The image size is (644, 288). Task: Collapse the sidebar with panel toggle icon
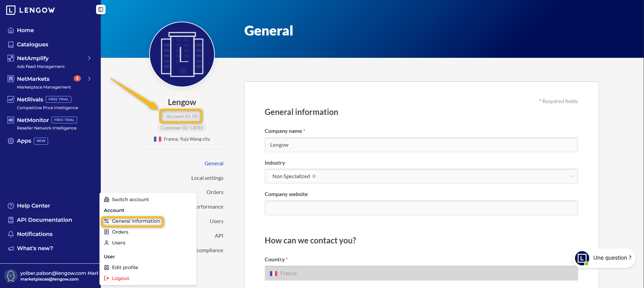(x=101, y=9)
